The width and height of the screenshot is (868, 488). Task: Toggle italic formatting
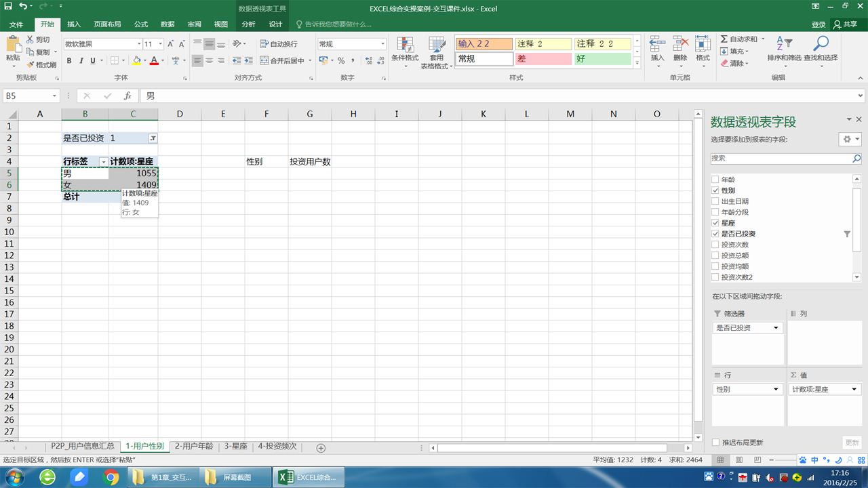81,60
